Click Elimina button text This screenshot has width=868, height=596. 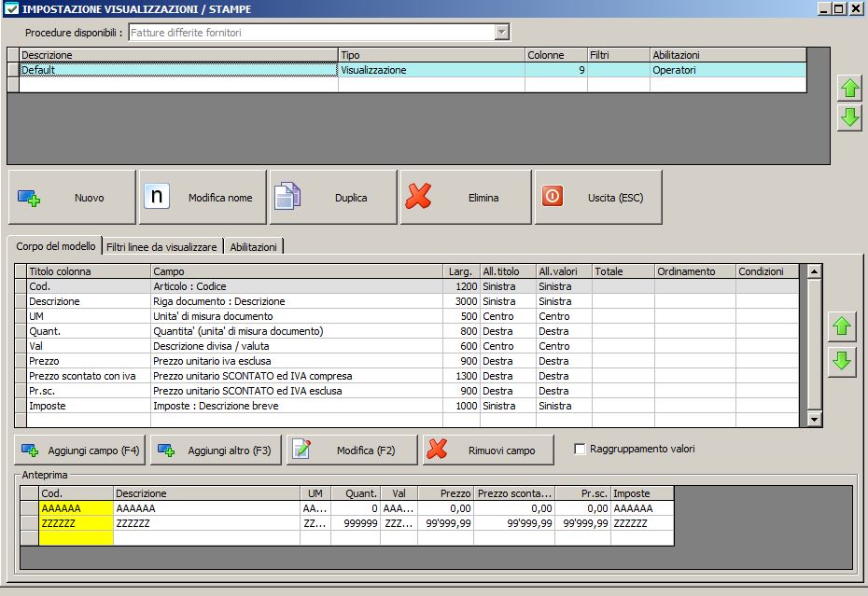point(483,198)
